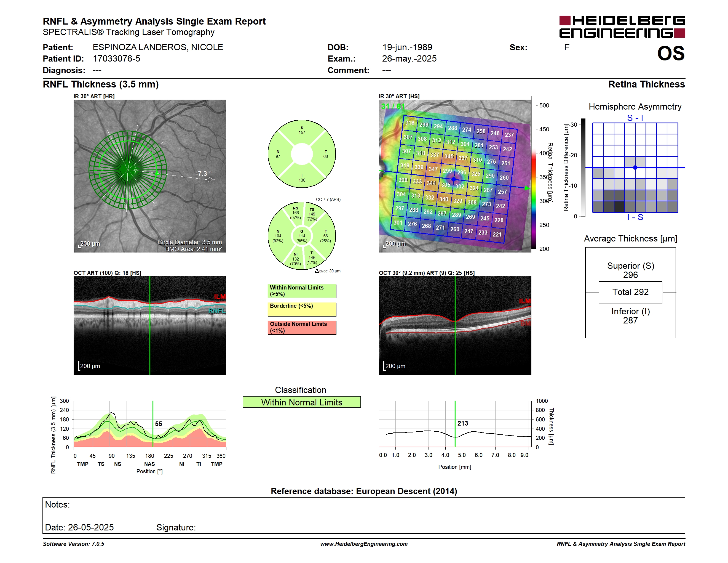The height and width of the screenshot is (563, 728).
Task: Select the 347 thickness grid cell
Action: (x=433, y=169)
